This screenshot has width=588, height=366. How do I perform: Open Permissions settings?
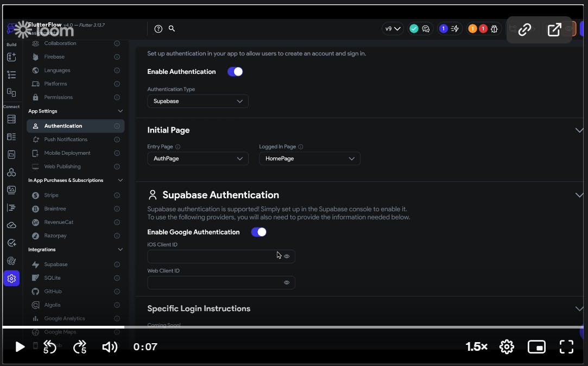[75, 98]
